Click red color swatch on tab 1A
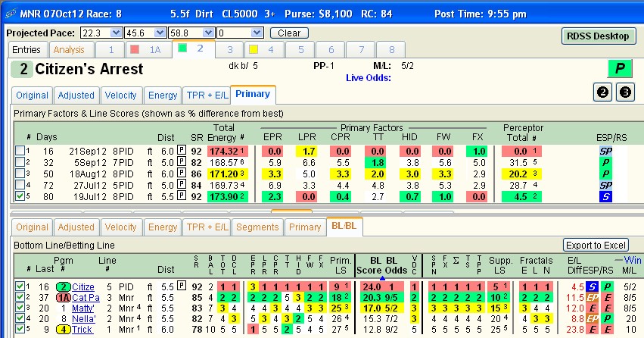Screen dimensions: 644x338 tap(134, 49)
